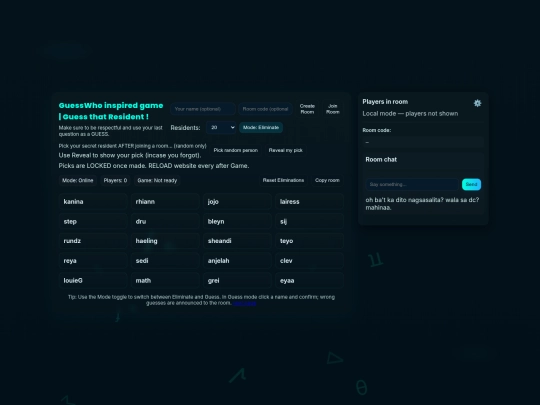Click the Copy room button

click(x=327, y=180)
